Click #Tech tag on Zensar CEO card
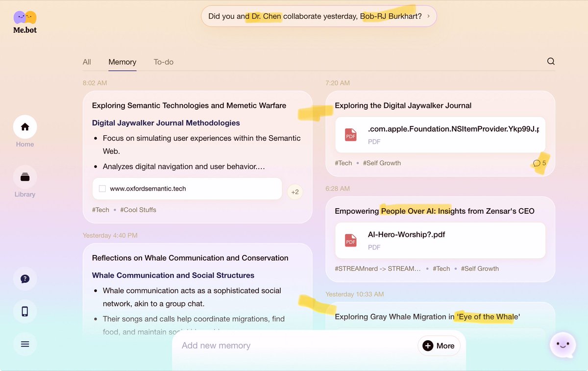The height and width of the screenshot is (371, 588). point(441,269)
